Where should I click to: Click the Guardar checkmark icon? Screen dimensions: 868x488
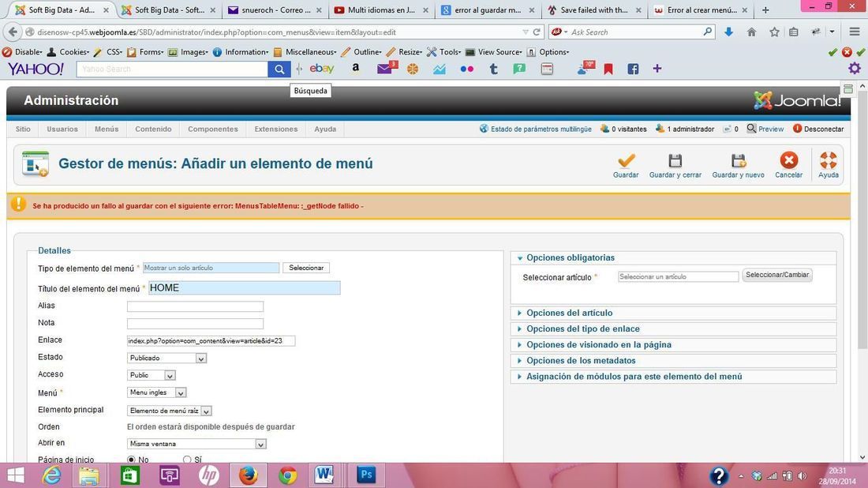[x=626, y=160]
